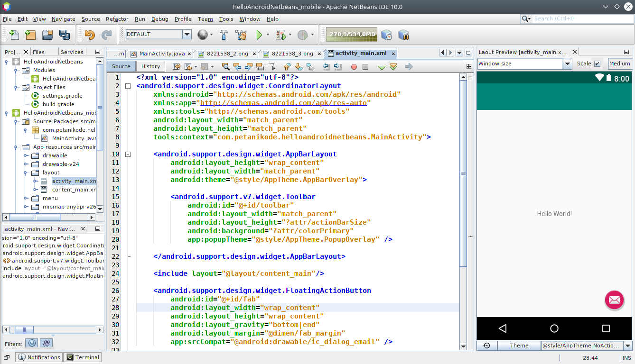Run the project with the green arrow icon

pos(259,35)
